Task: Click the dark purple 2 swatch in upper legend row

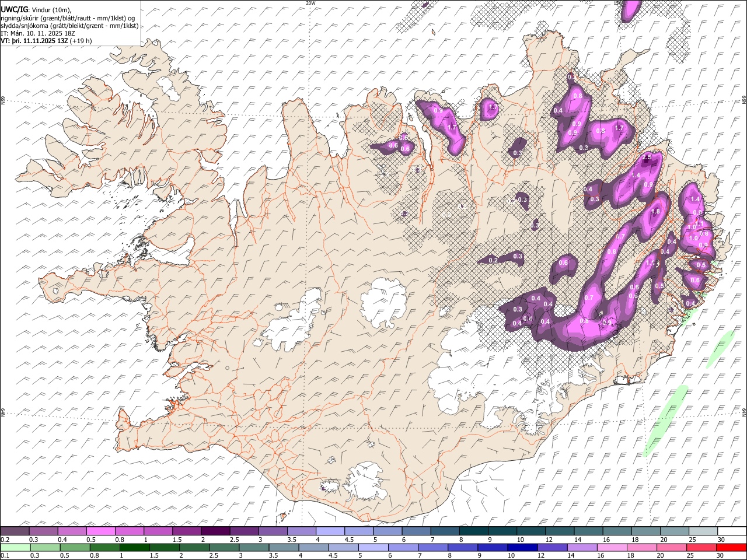Action: [x=215, y=531]
